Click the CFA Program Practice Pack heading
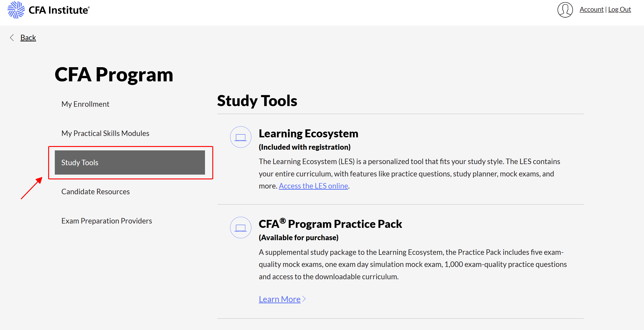Image resolution: width=644 pixels, height=330 pixels. coord(330,224)
